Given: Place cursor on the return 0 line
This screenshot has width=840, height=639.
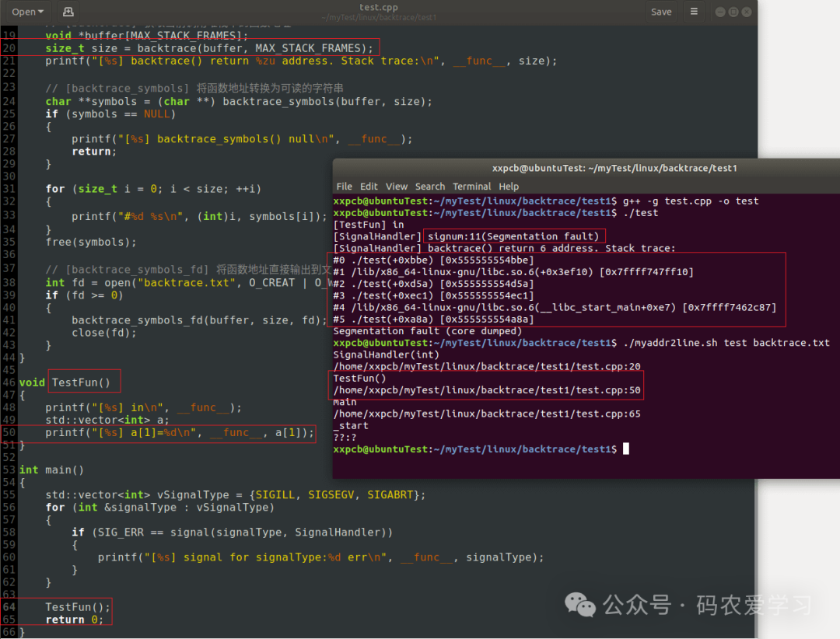Looking at the screenshot, I should coord(75,620).
